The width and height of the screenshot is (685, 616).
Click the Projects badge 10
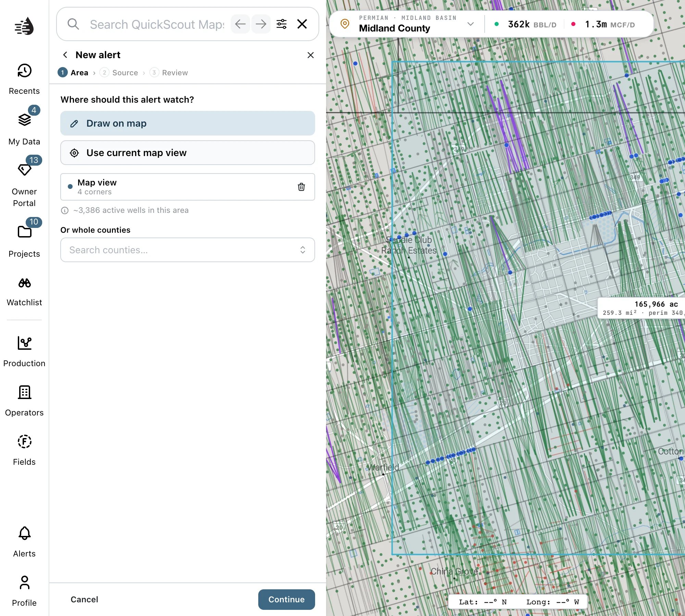click(34, 222)
